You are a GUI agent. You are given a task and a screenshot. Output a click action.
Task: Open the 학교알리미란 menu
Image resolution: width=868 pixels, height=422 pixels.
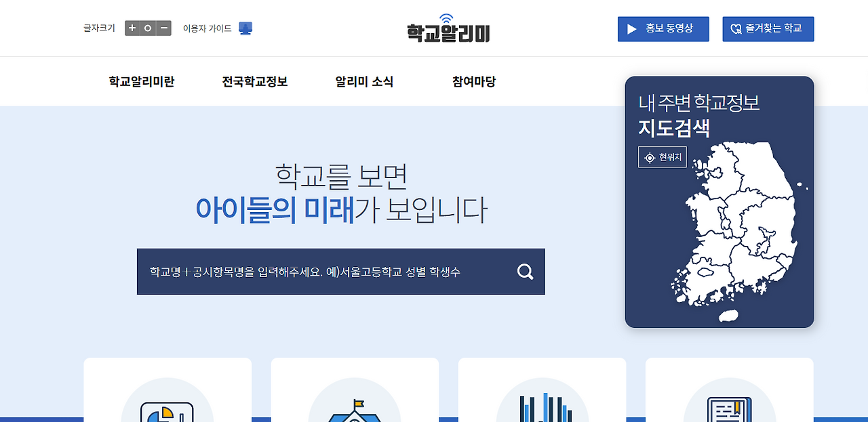[x=140, y=81]
